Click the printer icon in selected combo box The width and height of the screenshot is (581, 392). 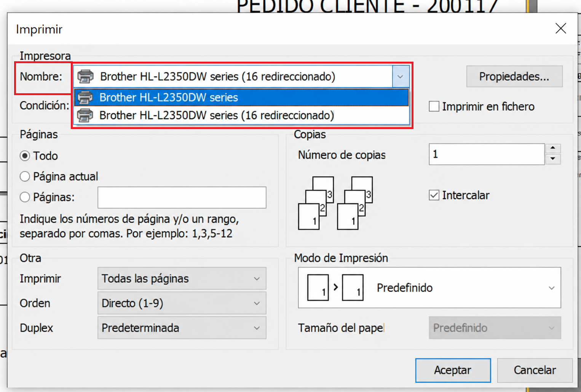tap(86, 76)
